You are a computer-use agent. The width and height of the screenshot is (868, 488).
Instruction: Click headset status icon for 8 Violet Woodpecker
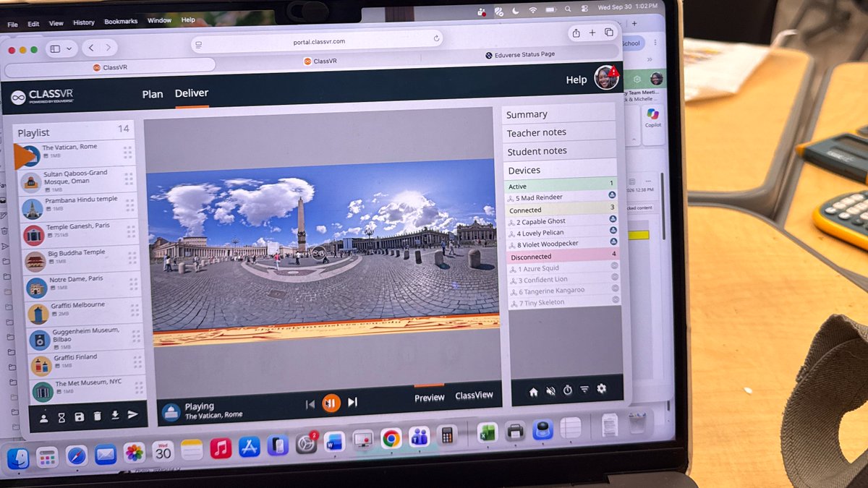coord(613,242)
